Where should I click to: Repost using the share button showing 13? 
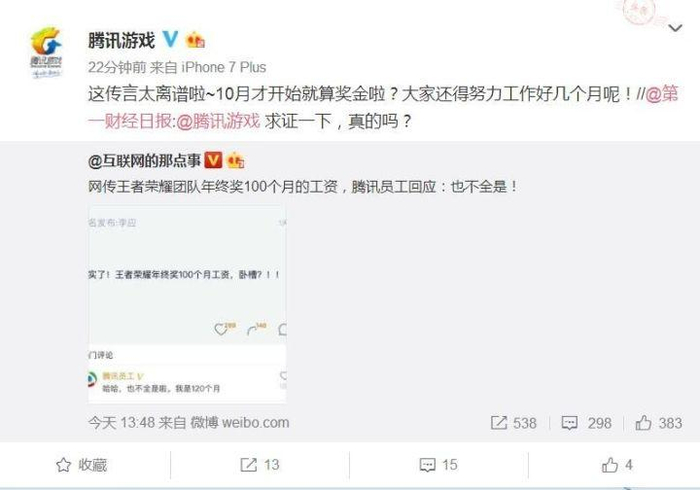260,465
